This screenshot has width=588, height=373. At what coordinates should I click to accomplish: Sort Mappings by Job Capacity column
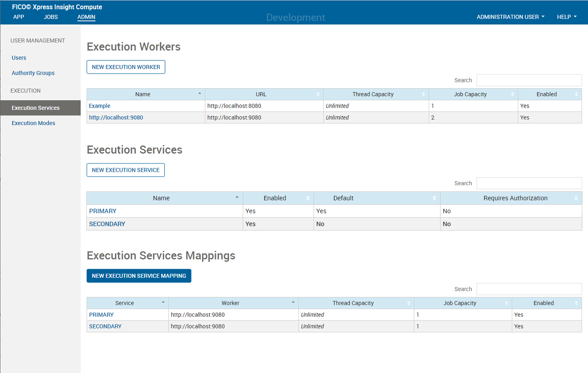pos(463,303)
